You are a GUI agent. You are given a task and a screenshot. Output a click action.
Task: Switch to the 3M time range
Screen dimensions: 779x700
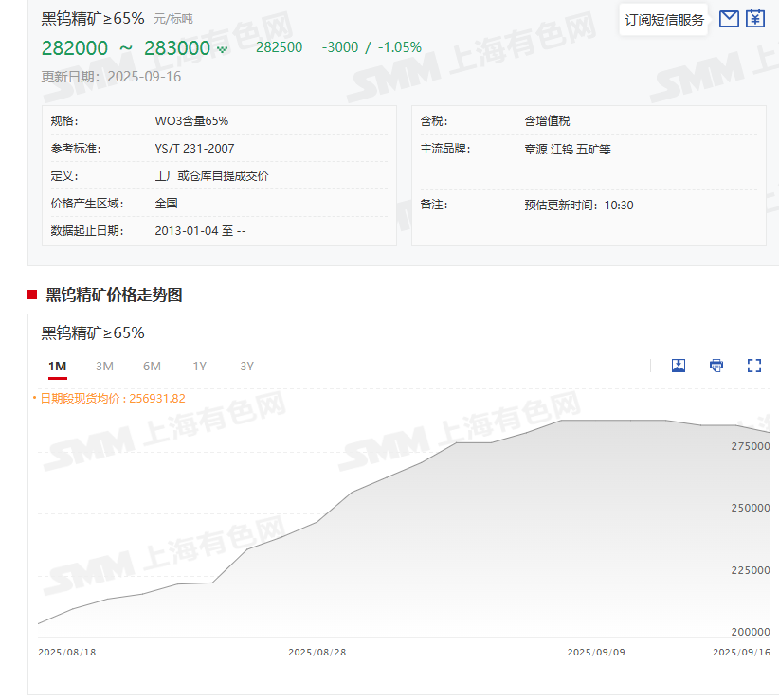tap(104, 367)
